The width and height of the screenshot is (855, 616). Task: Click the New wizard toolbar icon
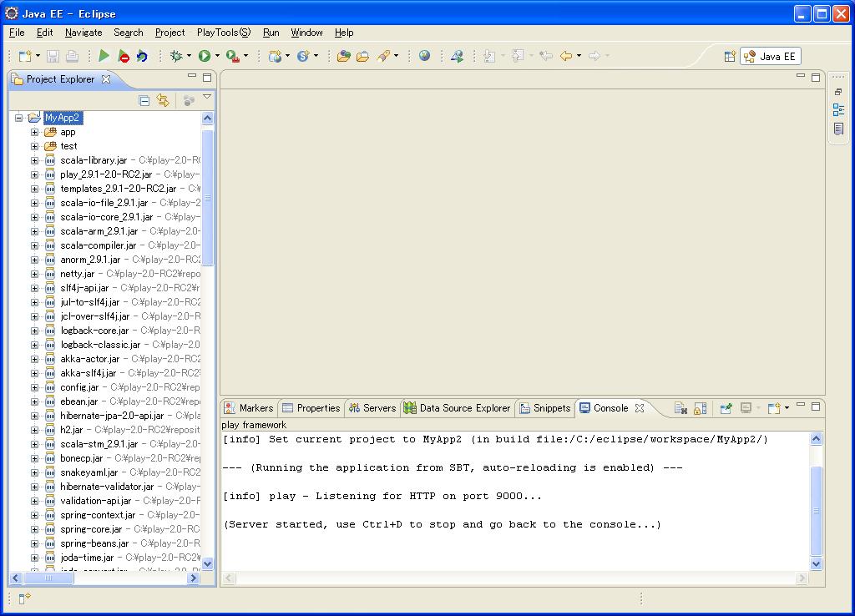click(25, 56)
